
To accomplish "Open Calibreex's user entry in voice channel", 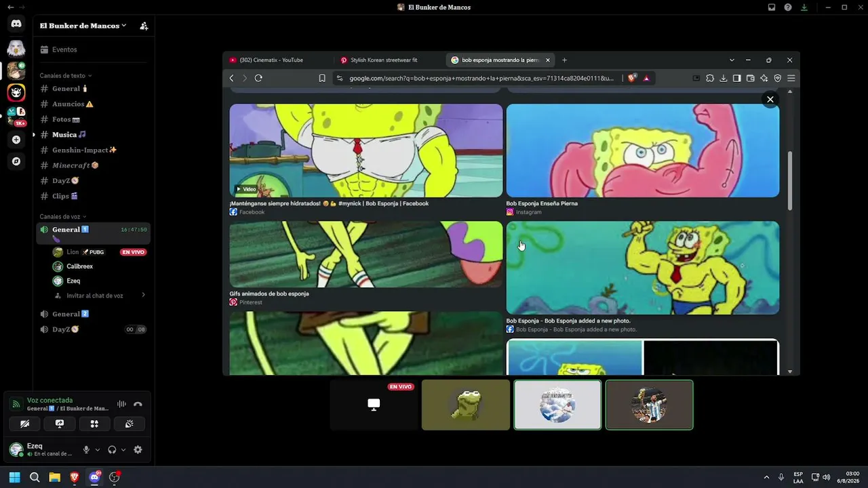I will coord(100,266).
